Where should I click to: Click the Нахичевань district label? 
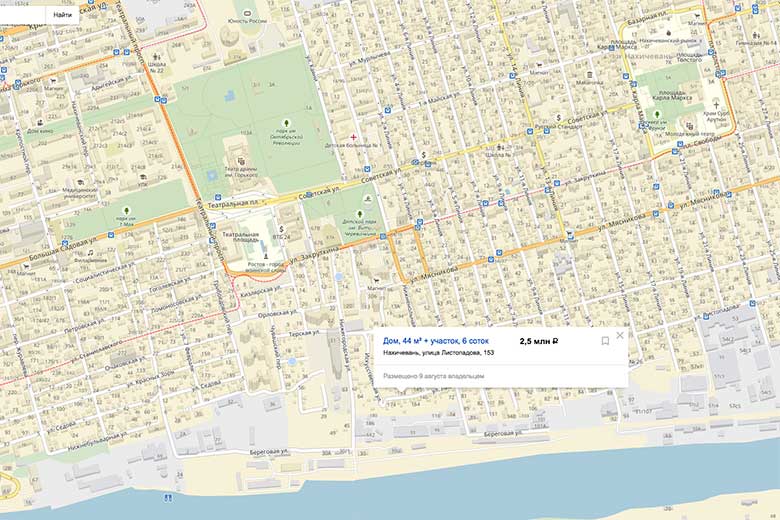tap(648, 56)
